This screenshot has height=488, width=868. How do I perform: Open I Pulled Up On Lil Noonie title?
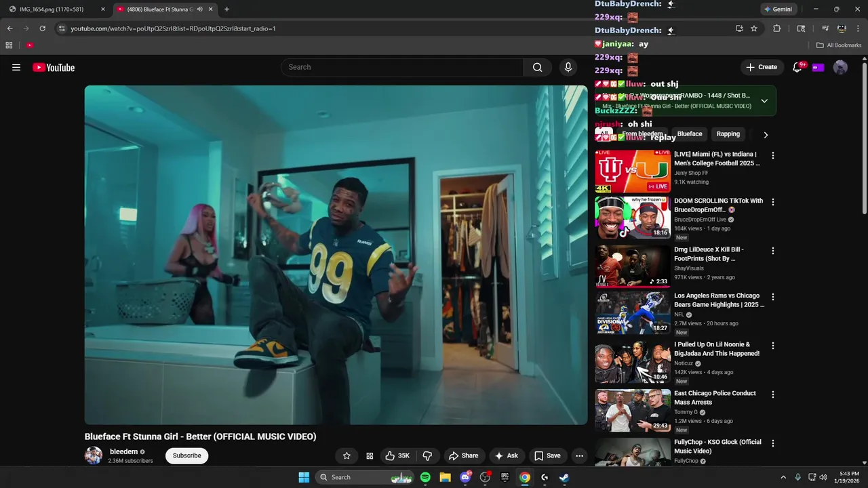coord(717,348)
